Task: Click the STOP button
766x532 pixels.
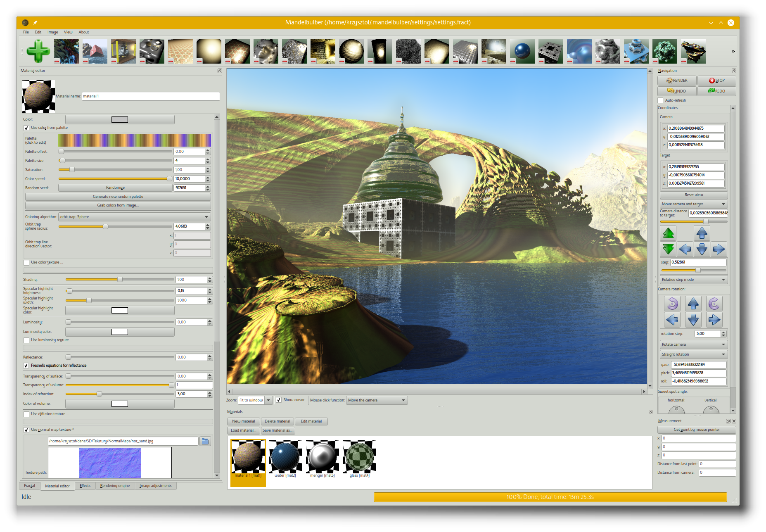Action: pyautogui.click(x=716, y=81)
